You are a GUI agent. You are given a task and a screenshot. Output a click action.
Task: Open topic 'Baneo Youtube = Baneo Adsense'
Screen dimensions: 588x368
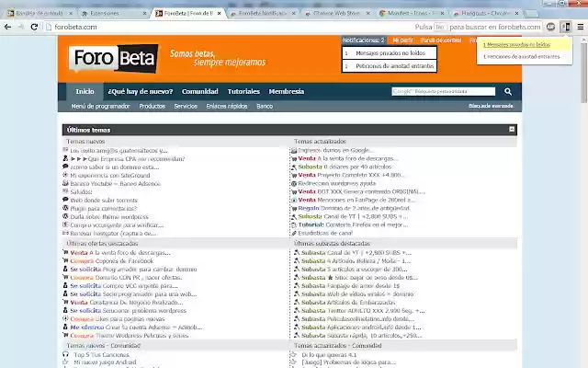(x=116, y=184)
